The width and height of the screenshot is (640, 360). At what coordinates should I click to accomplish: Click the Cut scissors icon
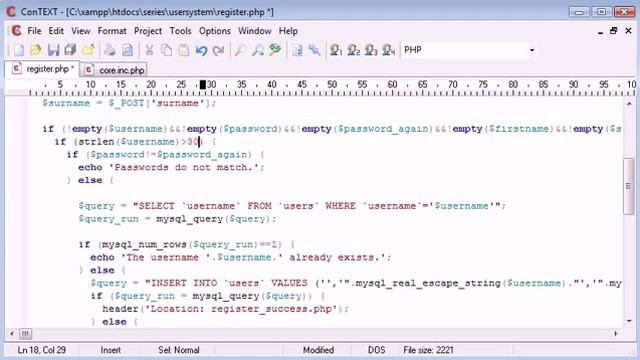pos(149,50)
